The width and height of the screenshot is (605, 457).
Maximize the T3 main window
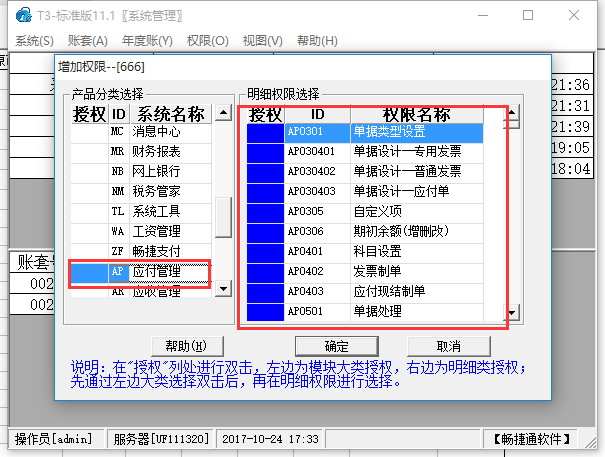click(x=528, y=15)
